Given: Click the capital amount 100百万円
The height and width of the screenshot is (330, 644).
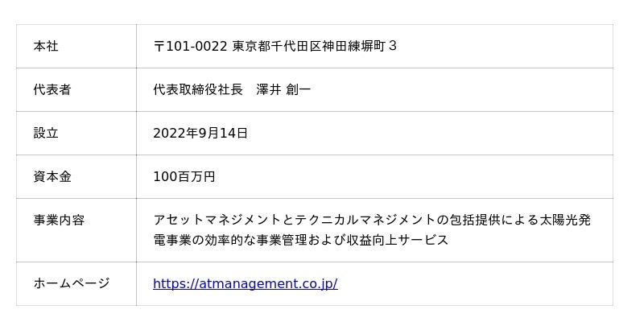Looking at the screenshot, I should pos(184,177).
